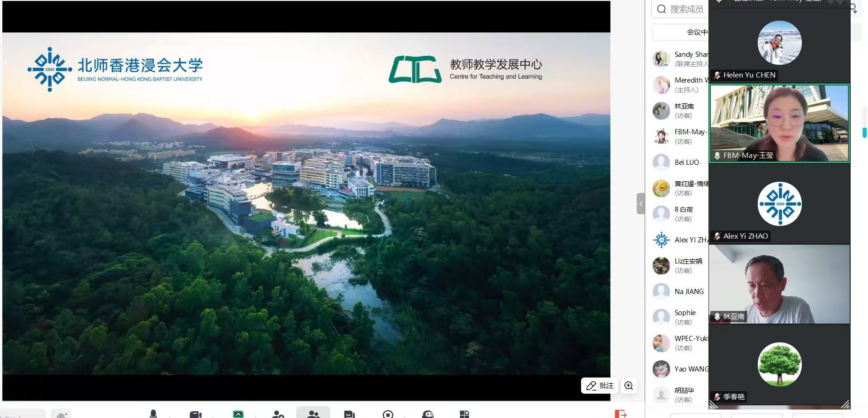Toggle the microphone in bottom toolbar

pos(153,414)
